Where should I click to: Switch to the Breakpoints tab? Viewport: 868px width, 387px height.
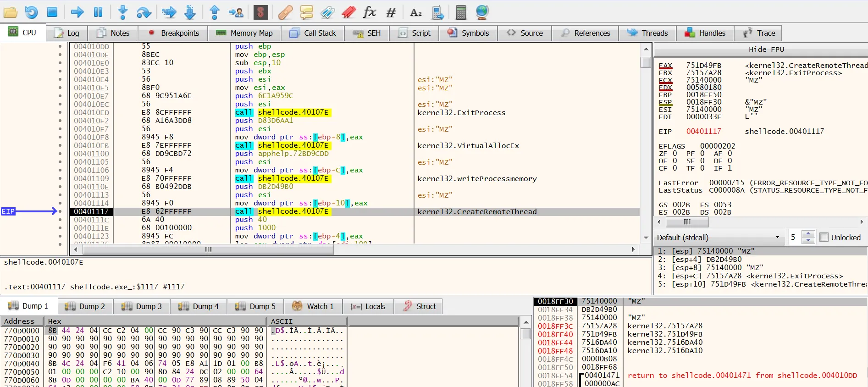point(174,33)
